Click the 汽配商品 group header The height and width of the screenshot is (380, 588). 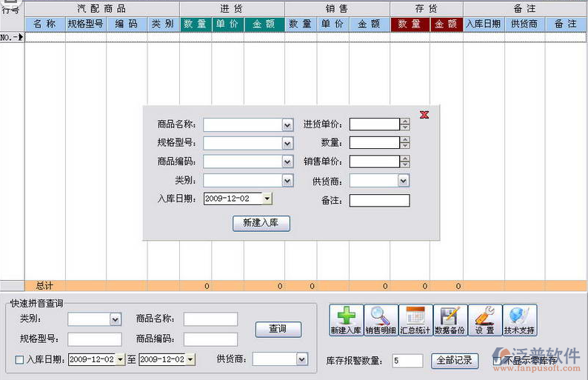(102, 9)
